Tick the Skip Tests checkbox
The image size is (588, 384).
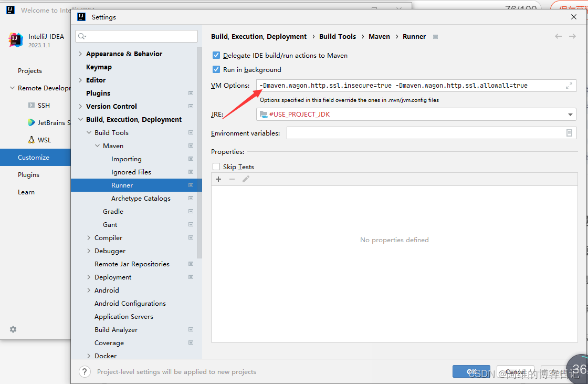click(216, 167)
